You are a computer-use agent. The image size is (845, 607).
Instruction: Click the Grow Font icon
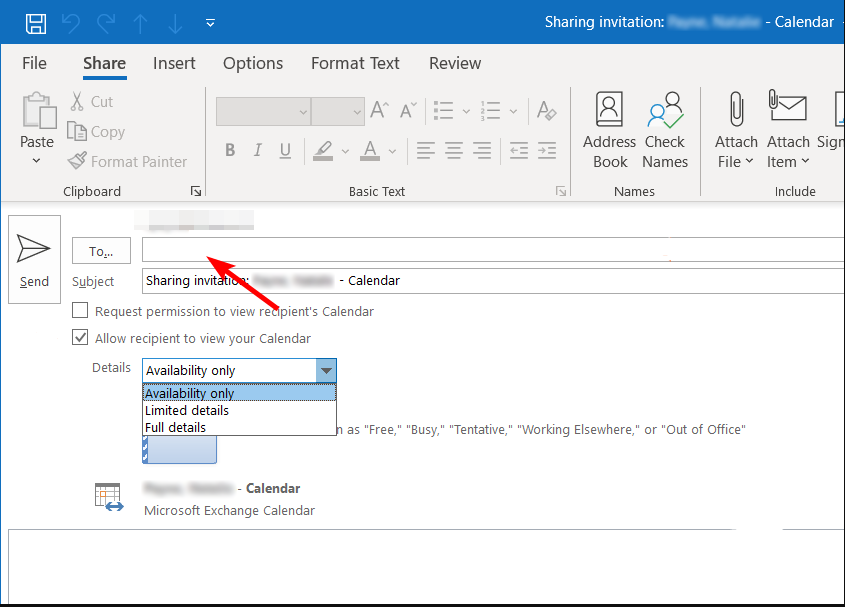pos(379,111)
